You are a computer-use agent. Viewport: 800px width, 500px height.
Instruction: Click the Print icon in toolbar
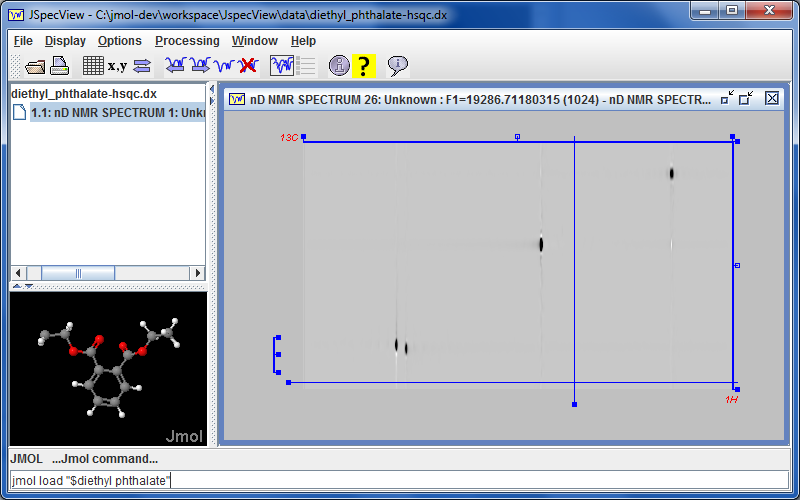tap(59, 66)
